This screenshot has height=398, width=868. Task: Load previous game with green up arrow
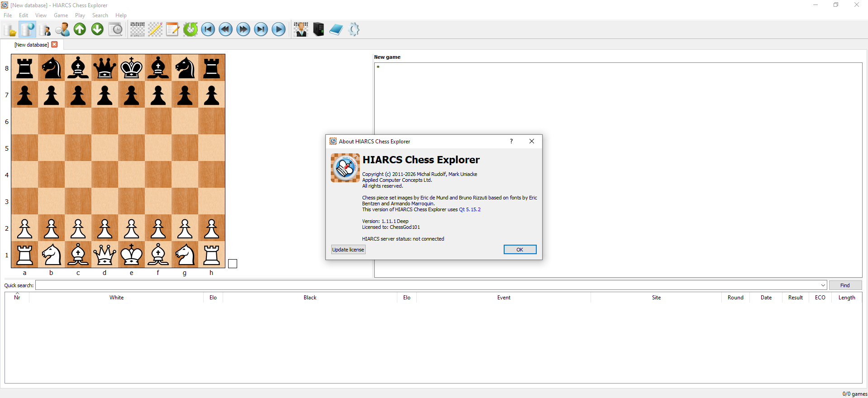(x=80, y=30)
